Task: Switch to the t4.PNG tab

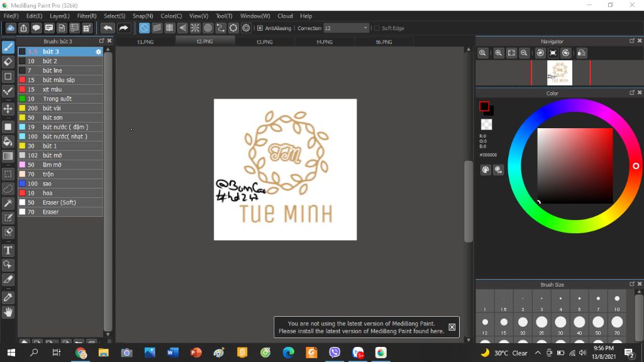Action: [x=325, y=42]
